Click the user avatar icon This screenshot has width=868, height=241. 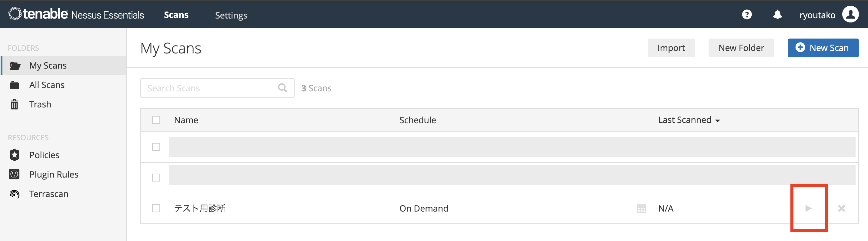point(850,15)
